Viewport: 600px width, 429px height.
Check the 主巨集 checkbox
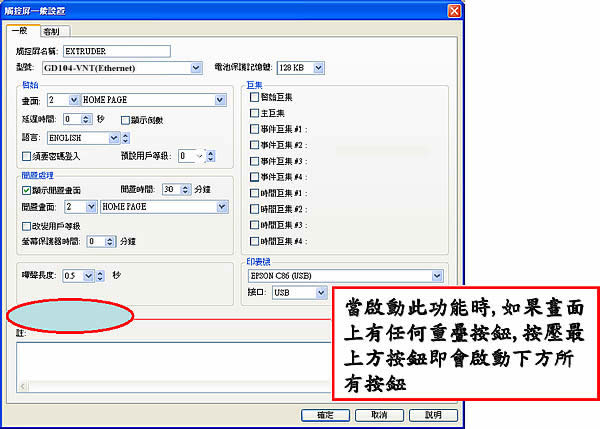click(254, 113)
